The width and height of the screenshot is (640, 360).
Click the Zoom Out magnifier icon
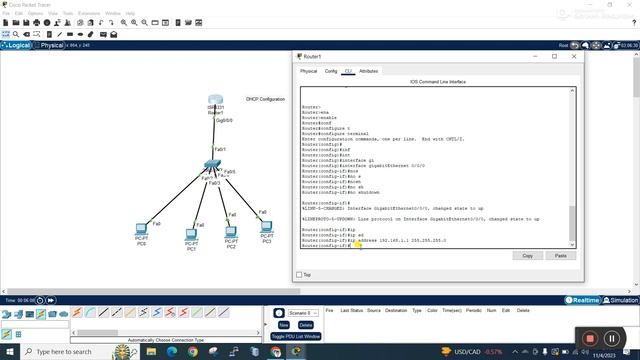point(144,23)
